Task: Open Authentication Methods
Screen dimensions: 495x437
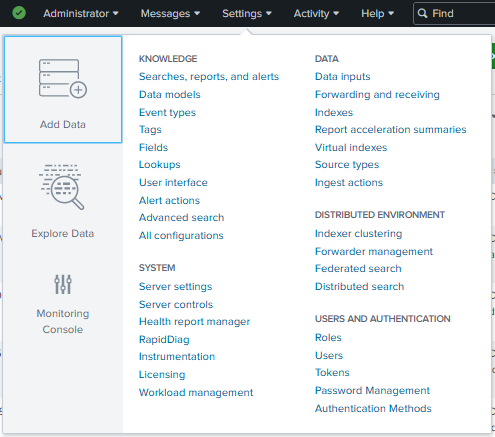Action: [x=373, y=408]
